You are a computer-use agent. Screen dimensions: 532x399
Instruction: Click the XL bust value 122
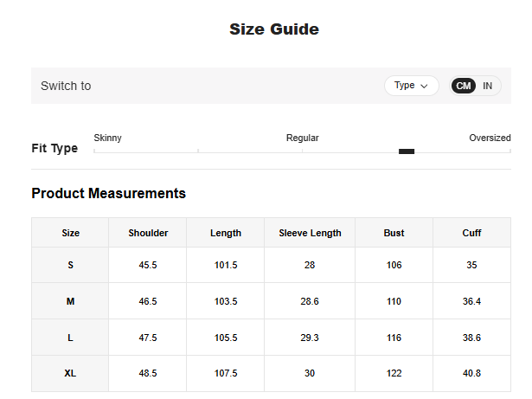click(394, 373)
